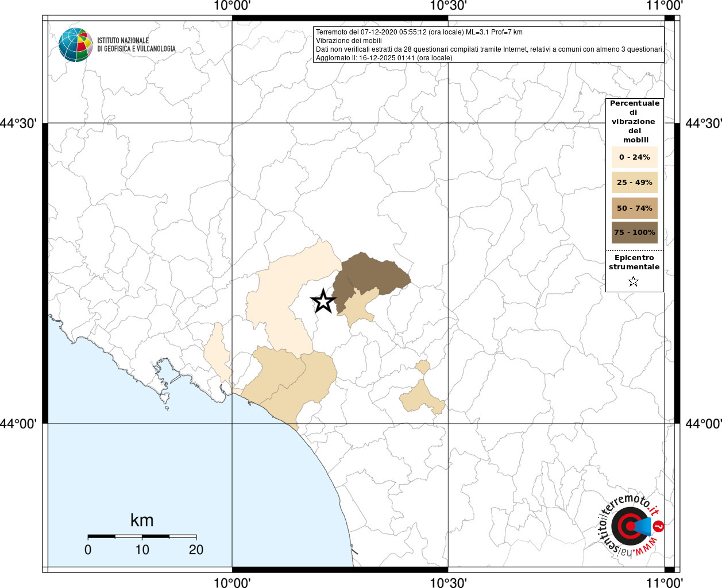Image resolution: width=722 pixels, height=588 pixels.
Task: Click the 'Epicentro strumentale' legend label
Action: point(634,262)
